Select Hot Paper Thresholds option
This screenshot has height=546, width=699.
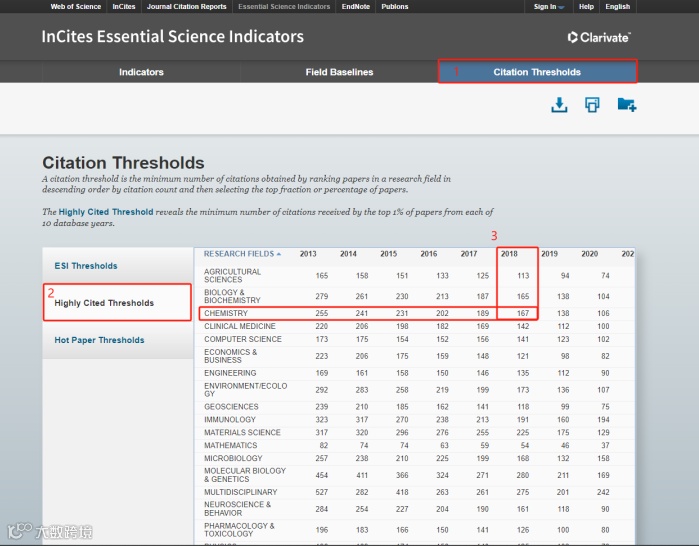point(99,340)
